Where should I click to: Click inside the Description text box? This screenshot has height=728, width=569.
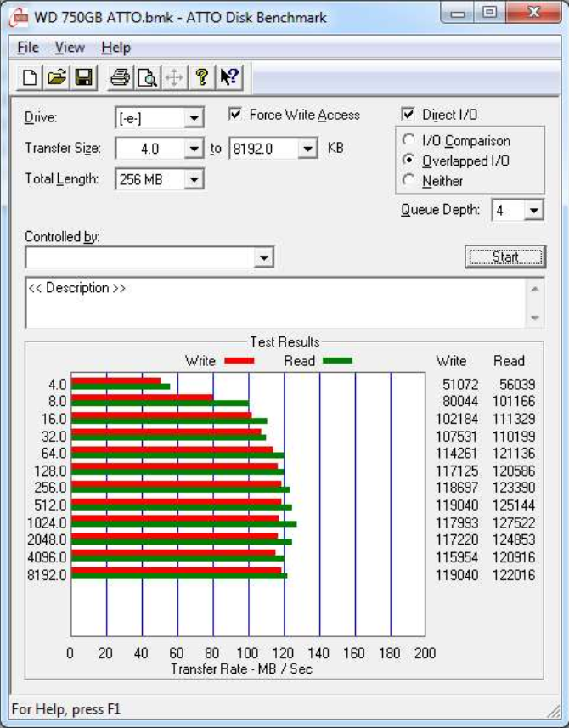pyautogui.click(x=276, y=302)
